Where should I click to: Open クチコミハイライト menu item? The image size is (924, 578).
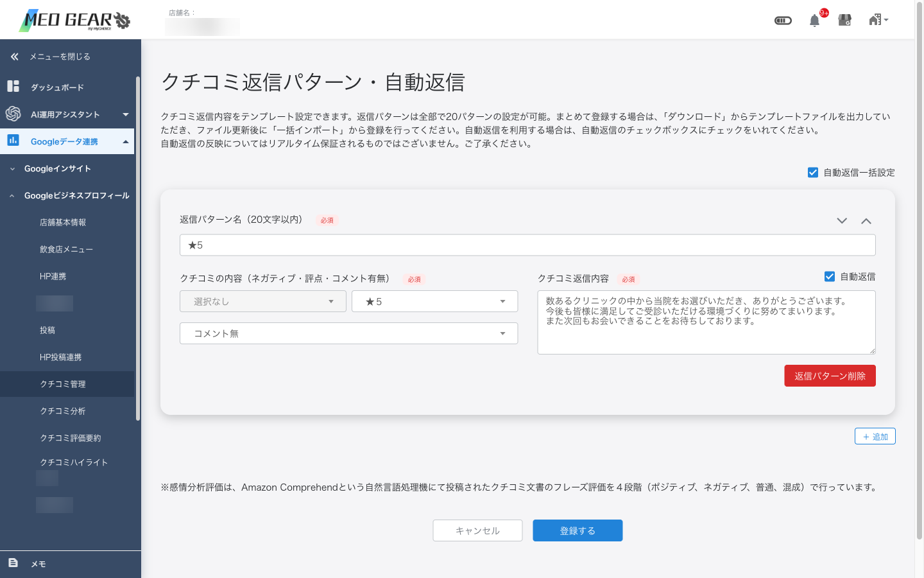74,462
